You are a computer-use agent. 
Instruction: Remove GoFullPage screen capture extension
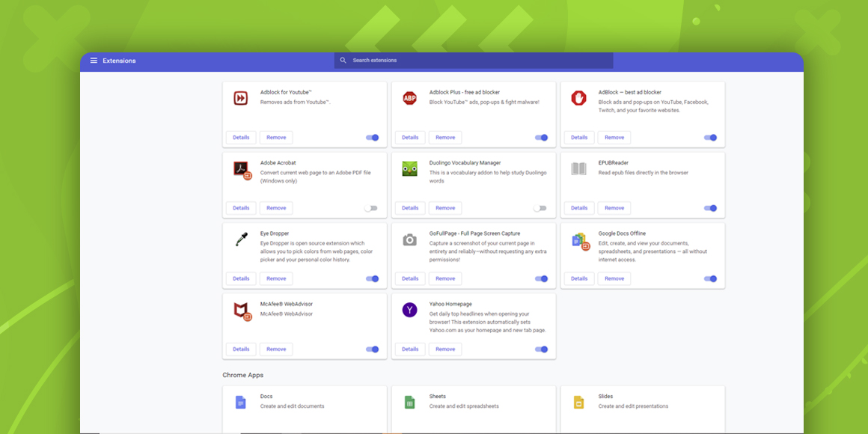pyautogui.click(x=445, y=278)
